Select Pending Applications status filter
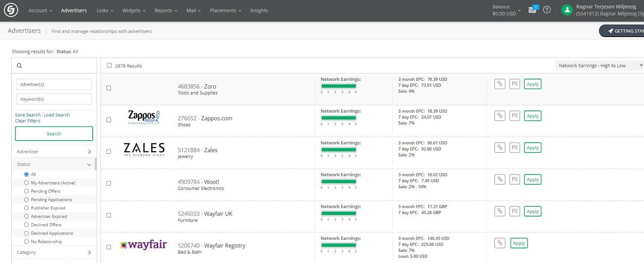Screen dimensions: 644x263 point(27,199)
